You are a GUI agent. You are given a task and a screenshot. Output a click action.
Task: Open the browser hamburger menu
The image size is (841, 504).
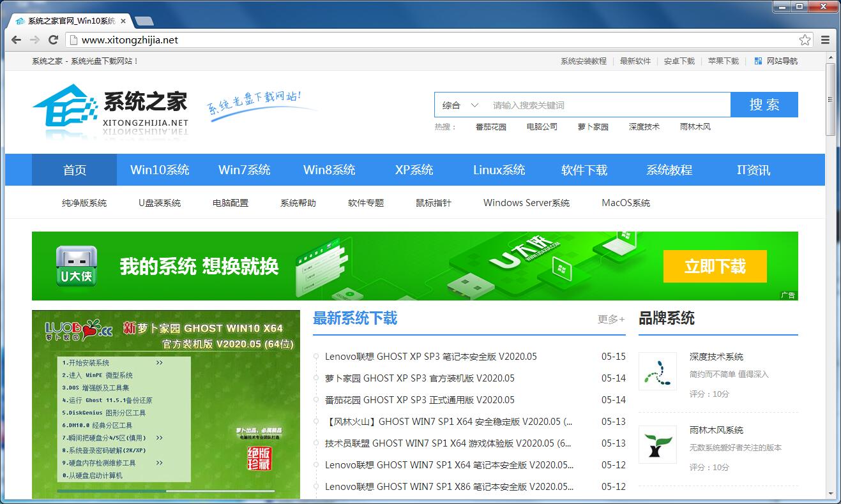click(x=826, y=40)
